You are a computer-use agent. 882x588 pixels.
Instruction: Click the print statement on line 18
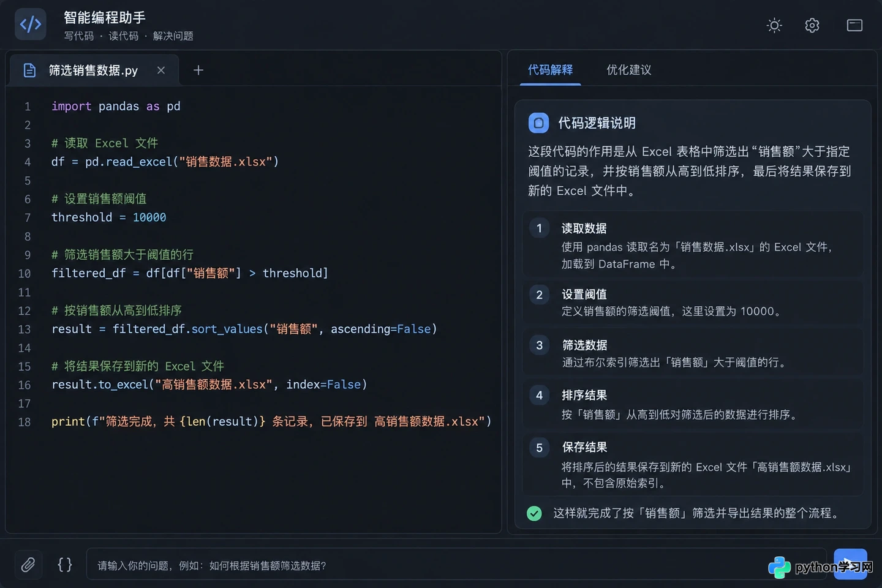(271, 421)
